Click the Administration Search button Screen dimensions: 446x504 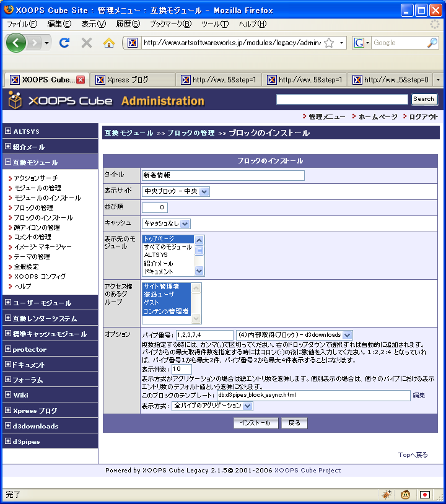click(424, 99)
